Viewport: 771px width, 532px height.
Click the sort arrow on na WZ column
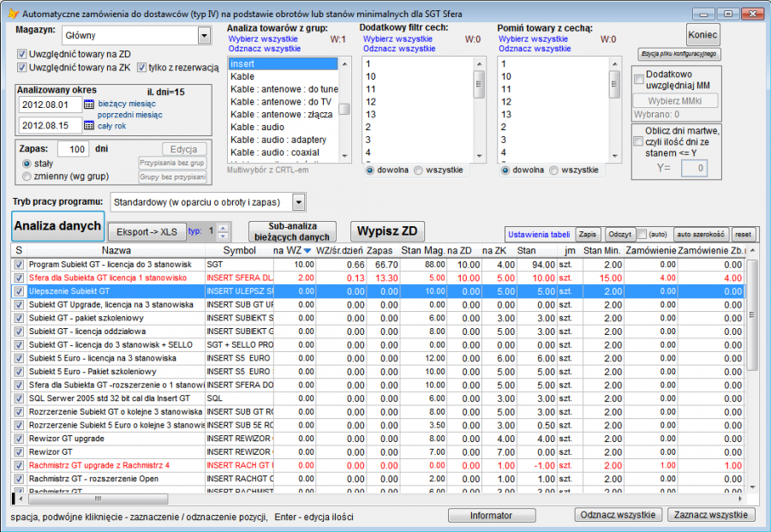tap(308, 251)
